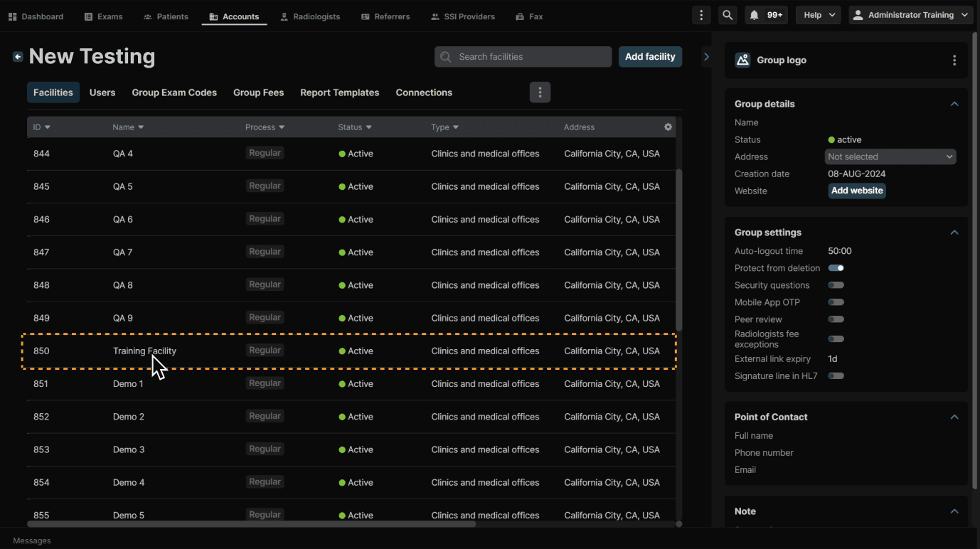Click the Regular badge in QA 7 row

[x=265, y=252]
